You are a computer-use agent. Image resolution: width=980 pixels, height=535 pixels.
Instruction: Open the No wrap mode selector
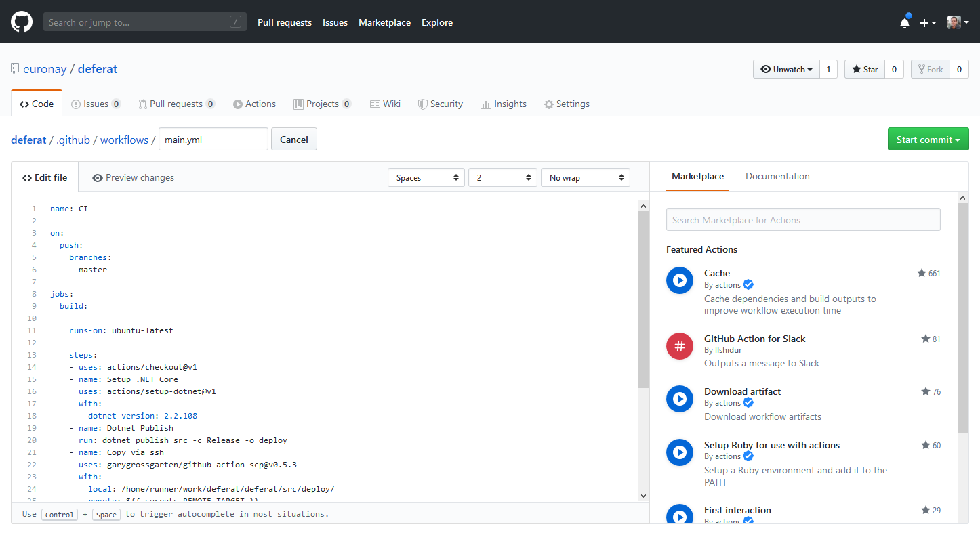click(x=586, y=177)
